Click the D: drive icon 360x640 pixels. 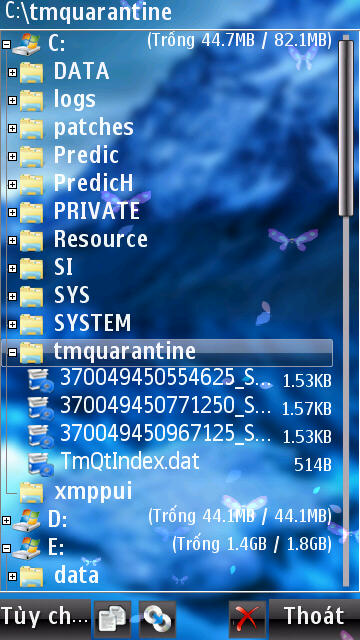click(26, 520)
